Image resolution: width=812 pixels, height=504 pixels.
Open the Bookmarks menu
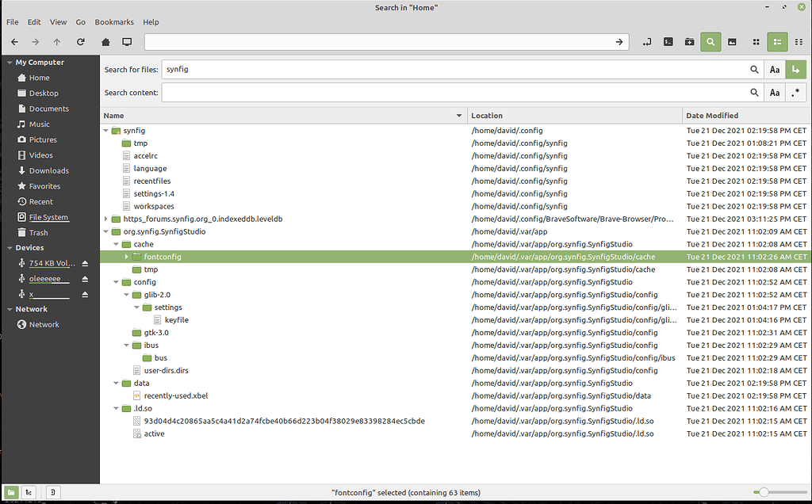coord(113,22)
